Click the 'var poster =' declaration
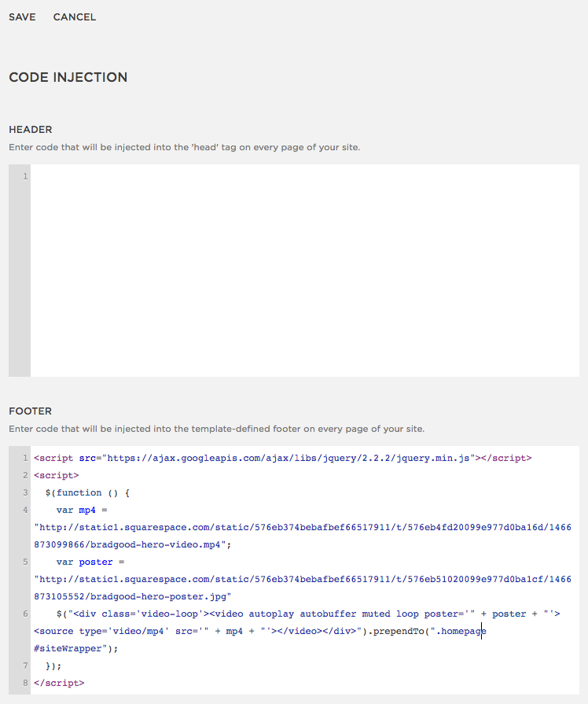Viewport: 588px width, 704px height. pos(90,562)
